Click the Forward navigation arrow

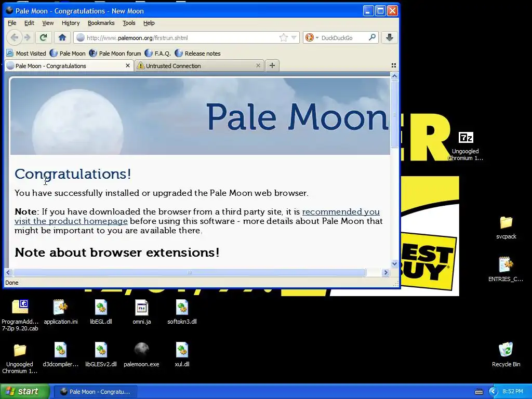click(28, 37)
